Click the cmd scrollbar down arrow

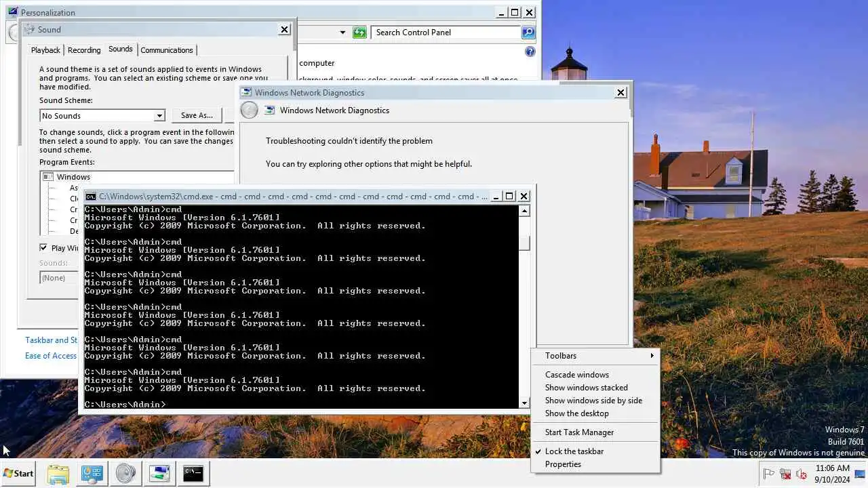524,403
